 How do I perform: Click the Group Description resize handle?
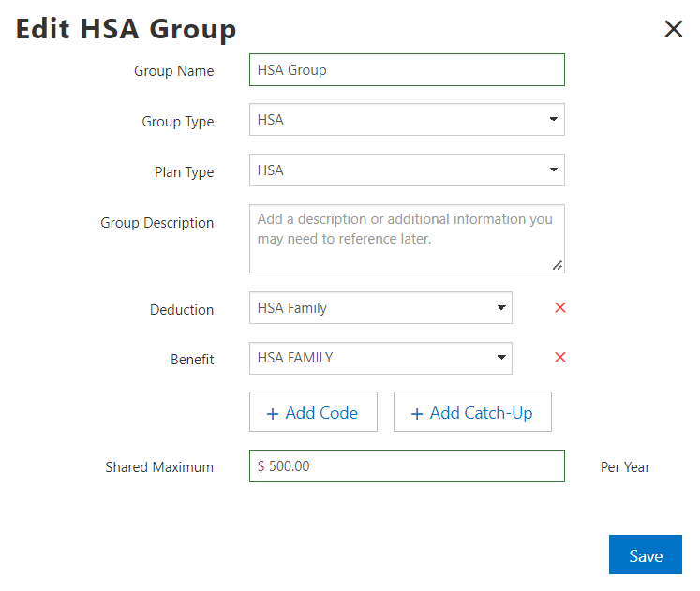click(x=557, y=265)
